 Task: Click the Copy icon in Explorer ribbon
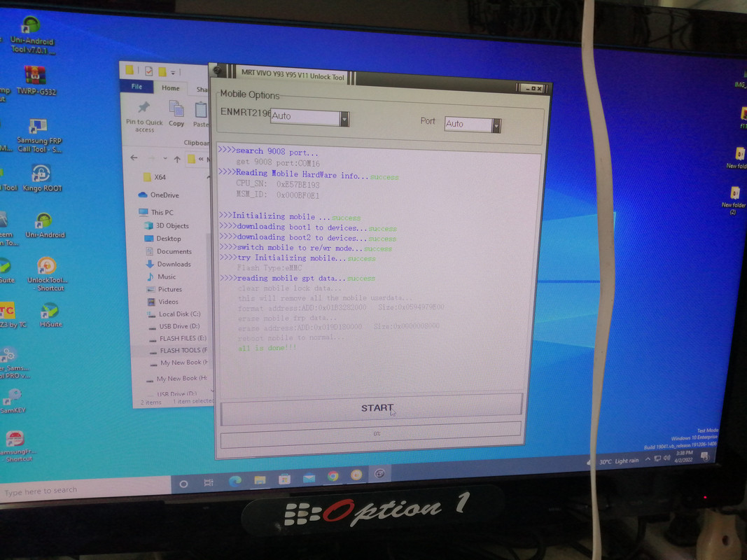click(176, 113)
